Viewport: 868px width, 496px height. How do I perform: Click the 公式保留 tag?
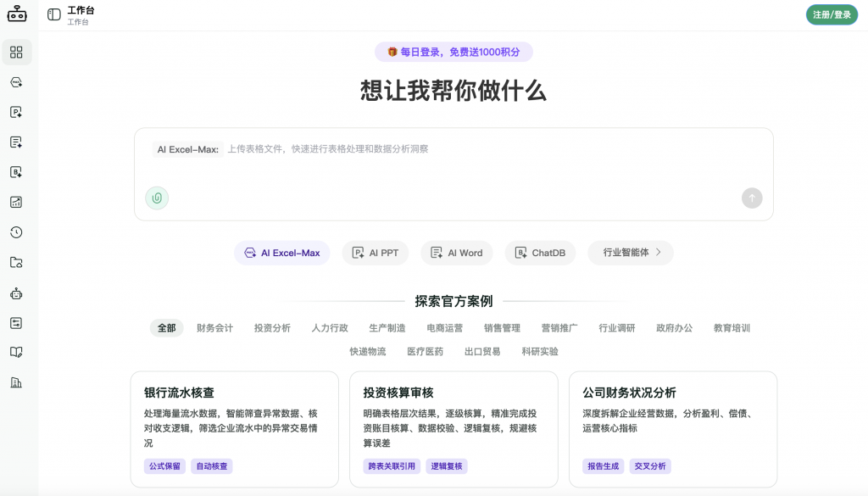pyautogui.click(x=164, y=466)
